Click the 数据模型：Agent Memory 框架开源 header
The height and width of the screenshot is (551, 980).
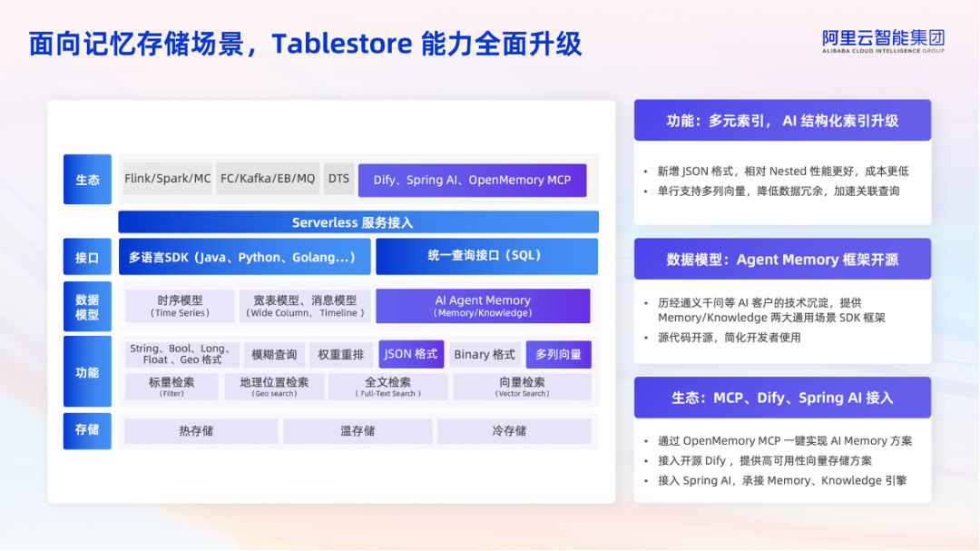pyautogui.click(x=782, y=259)
